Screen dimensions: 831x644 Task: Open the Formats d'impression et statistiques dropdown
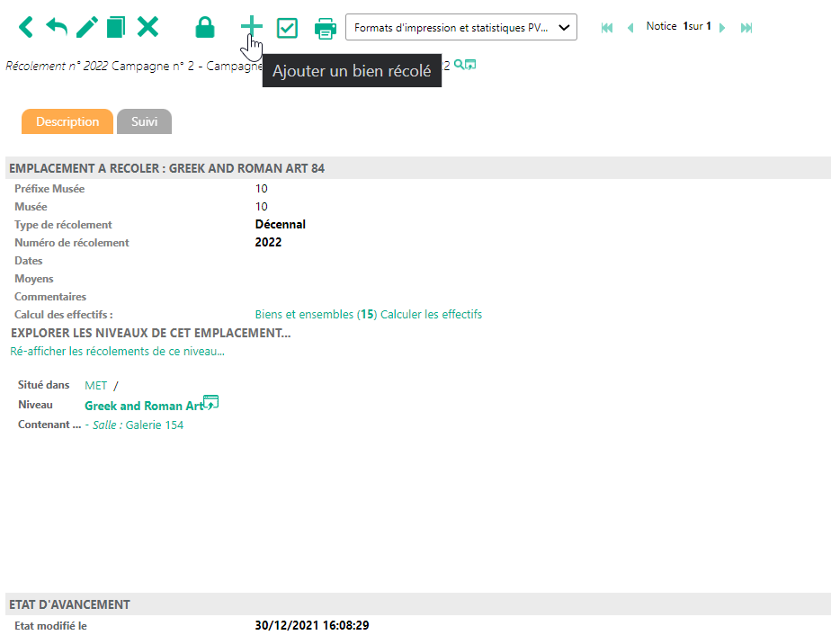460,28
